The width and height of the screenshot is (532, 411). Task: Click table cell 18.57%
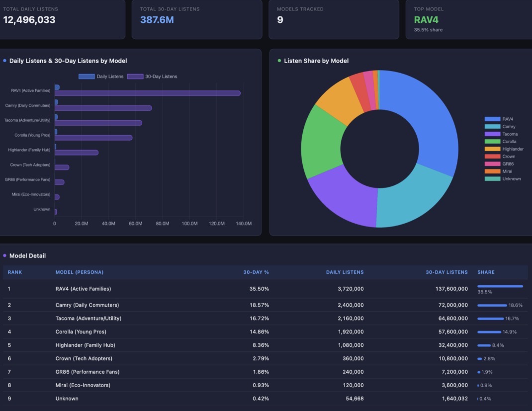click(259, 305)
